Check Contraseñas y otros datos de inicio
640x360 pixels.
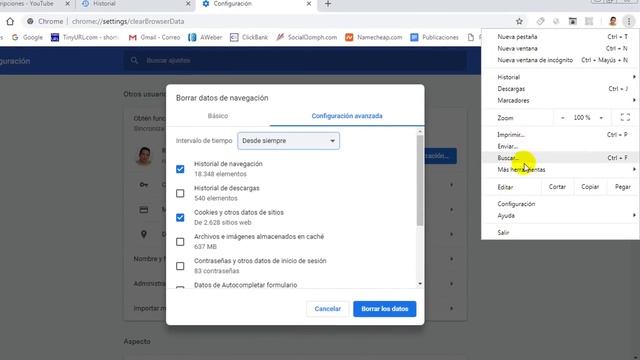[x=180, y=266]
